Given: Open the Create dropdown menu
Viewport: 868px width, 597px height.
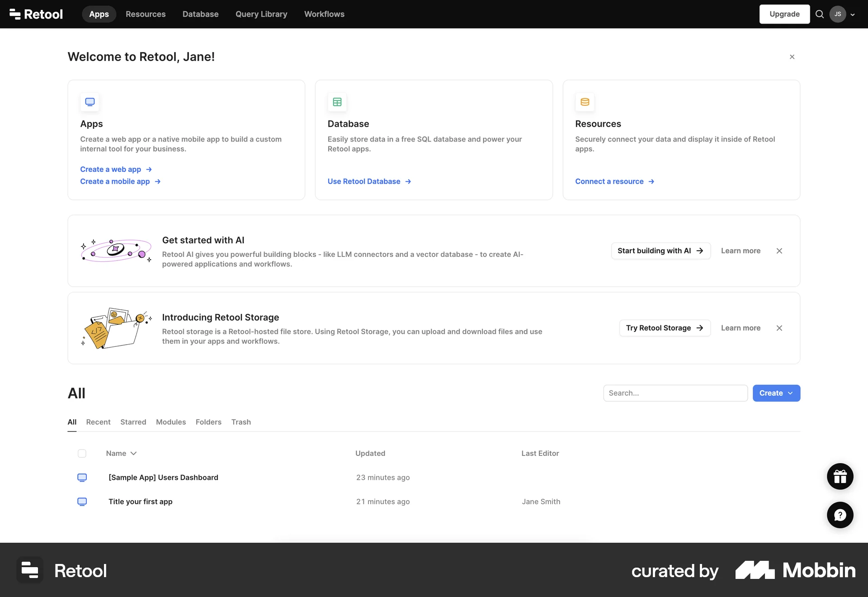Looking at the screenshot, I should tap(776, 393).
